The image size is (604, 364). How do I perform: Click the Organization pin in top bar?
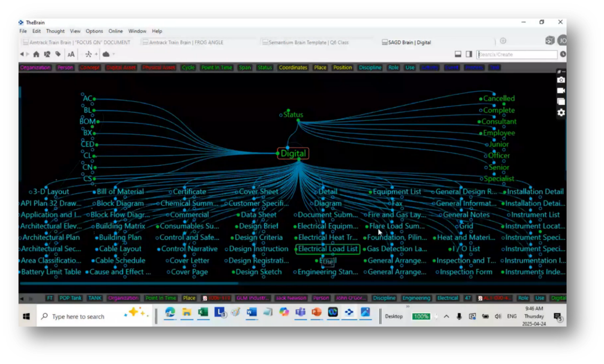coord(35,68)
